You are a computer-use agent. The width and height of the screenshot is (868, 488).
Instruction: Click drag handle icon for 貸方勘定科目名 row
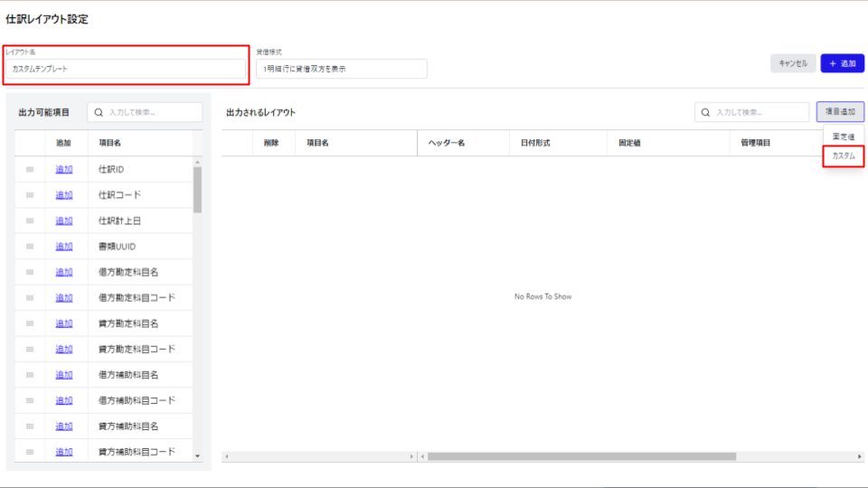point(30,324)
